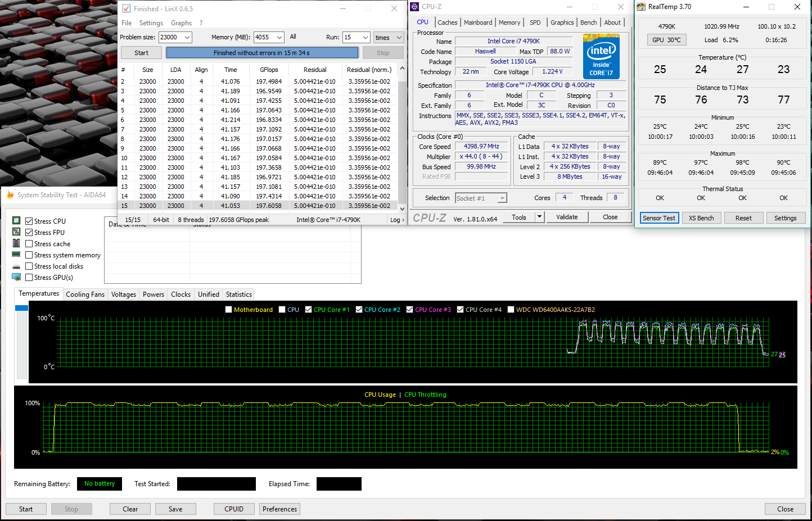The height and width of the screenshot is (521, 812).
Task: Tick the Stress local disks checkbox
Action: 29,266
